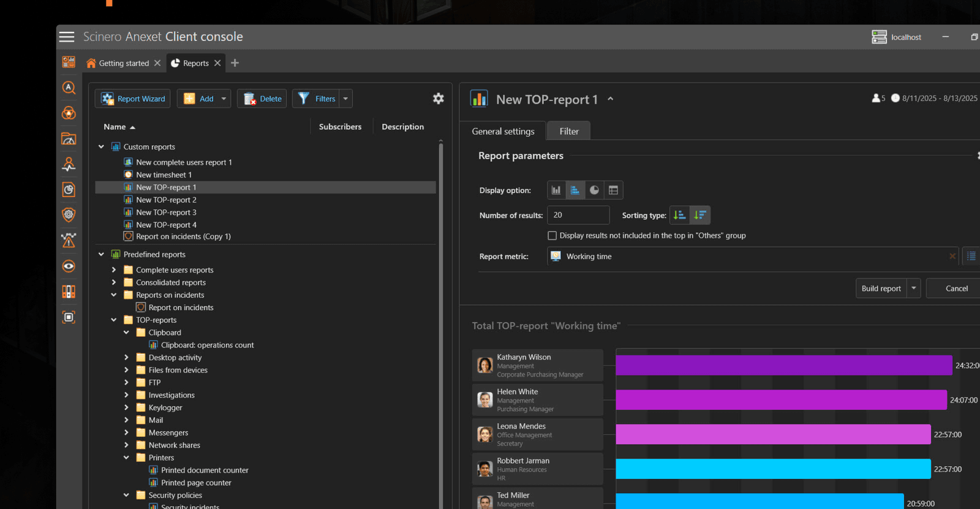Switch to the Reports tab

(196, 63)
